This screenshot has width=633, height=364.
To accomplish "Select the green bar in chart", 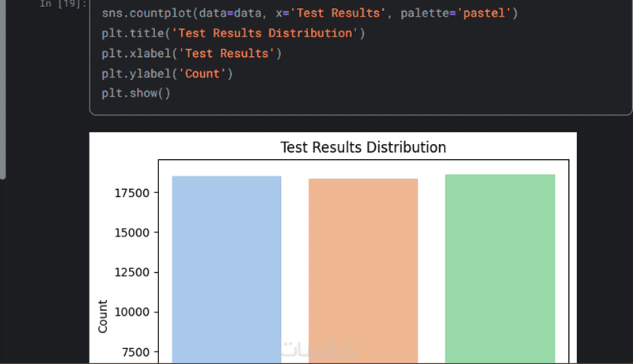I will [500, 268].
